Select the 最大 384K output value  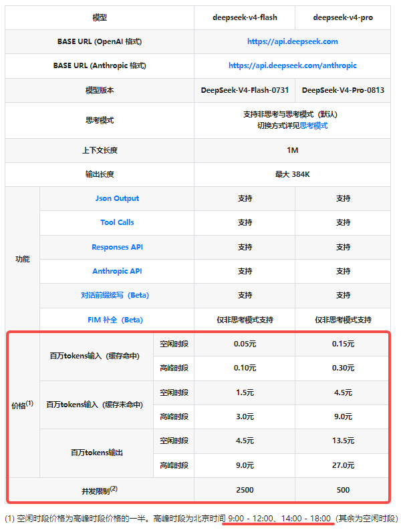(x=292, y=174)
